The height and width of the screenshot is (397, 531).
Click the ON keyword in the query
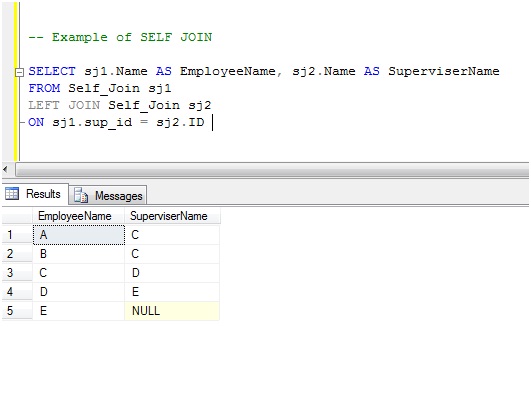click(36, 122)
